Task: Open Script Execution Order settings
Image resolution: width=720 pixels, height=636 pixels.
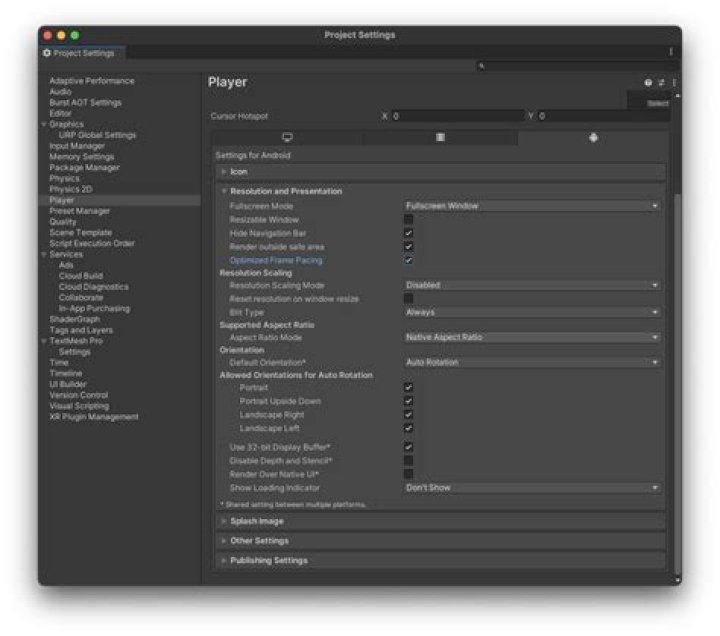Action: pos(92,243)
